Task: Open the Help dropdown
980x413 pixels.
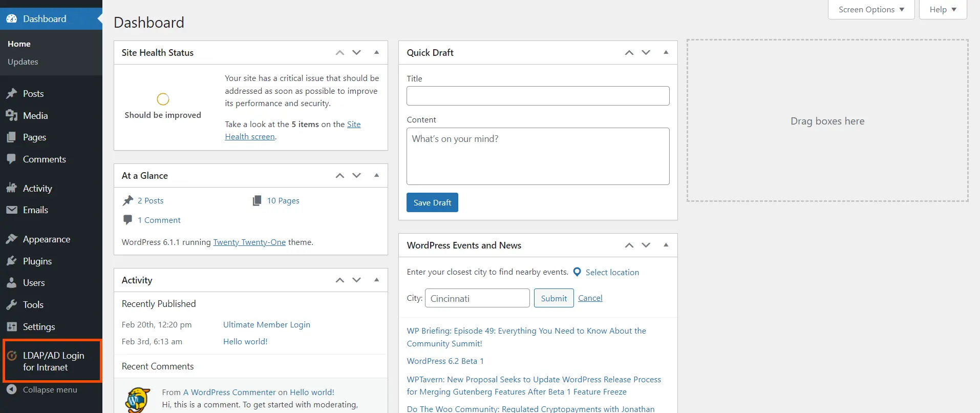Action: tap(943, 10)
